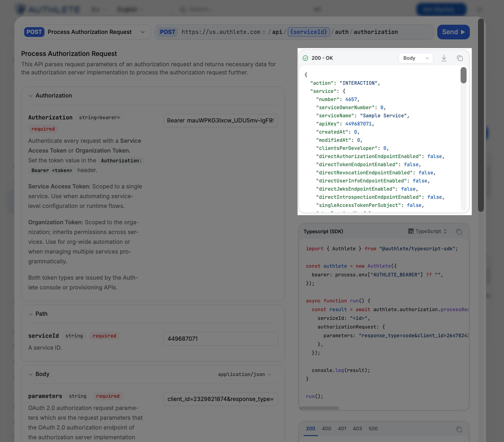Image resolution: width=504 pixels, height=442 pixels.
Task: Copy the response body to clipboard
Action: (x=460, y=58)
